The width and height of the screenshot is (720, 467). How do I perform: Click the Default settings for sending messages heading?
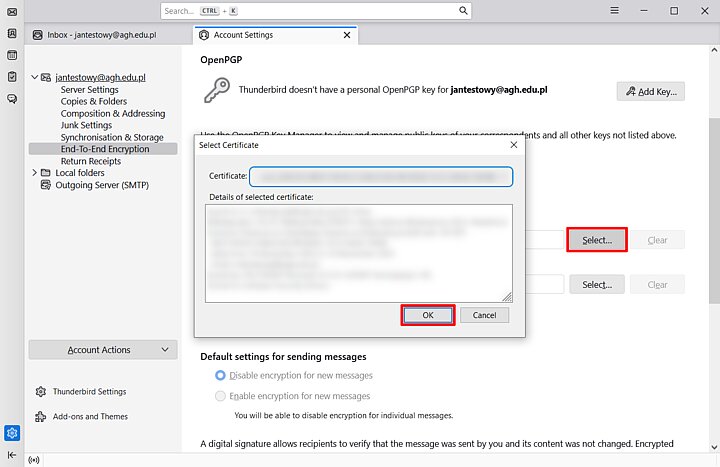(283, 357)
